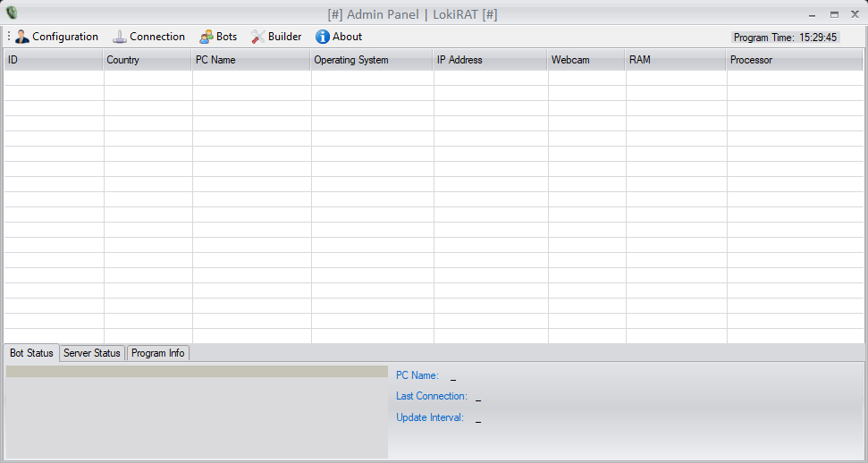Click the toolbar grip handle dots
868x463 pixels.
pos(8,37)
